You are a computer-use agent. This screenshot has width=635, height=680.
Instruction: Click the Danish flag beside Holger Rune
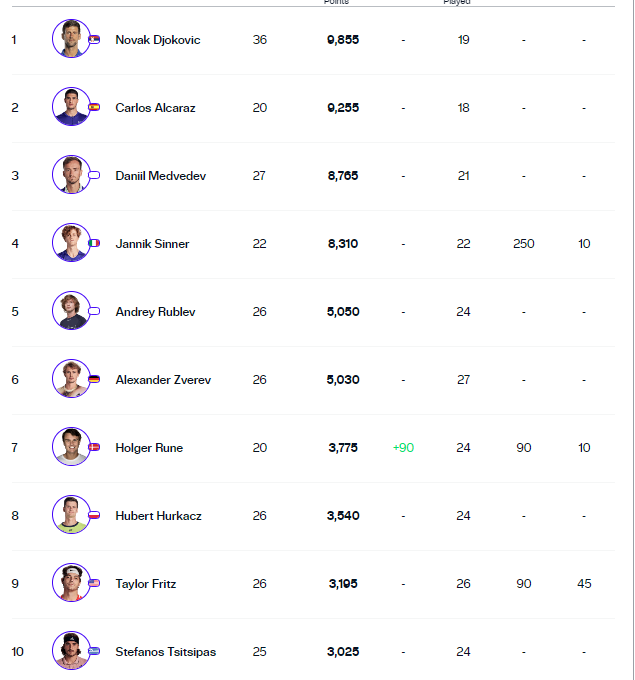click(x=94, y=447)
